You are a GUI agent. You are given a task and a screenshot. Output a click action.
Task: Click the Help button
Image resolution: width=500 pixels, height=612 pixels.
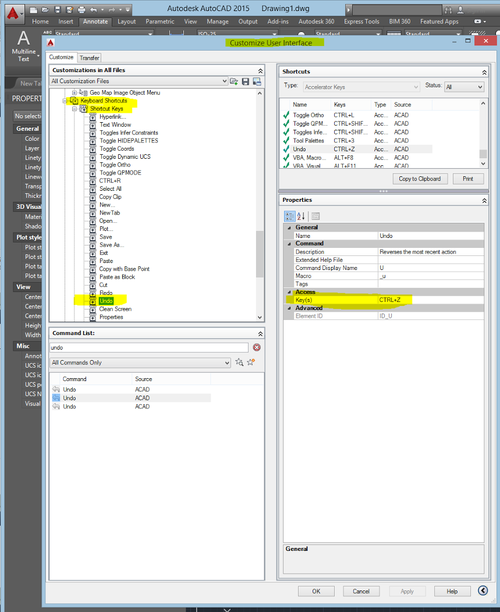(452, 591)
